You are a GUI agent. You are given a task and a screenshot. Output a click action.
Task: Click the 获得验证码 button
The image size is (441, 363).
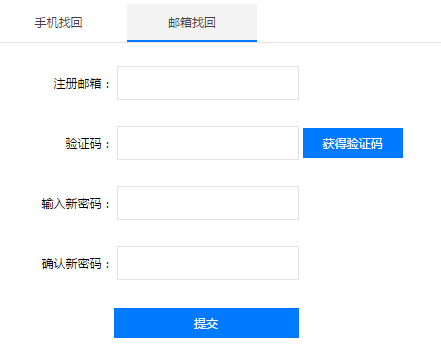coord(353,143)
